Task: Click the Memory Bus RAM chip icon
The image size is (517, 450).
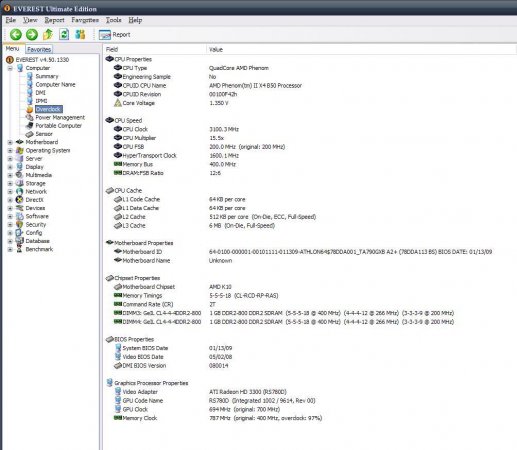Action: click(x=118, y=164)
